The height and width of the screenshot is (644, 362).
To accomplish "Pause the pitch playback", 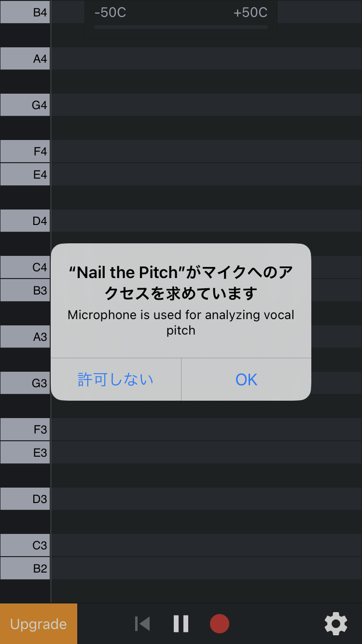I will tap(181, 623).
